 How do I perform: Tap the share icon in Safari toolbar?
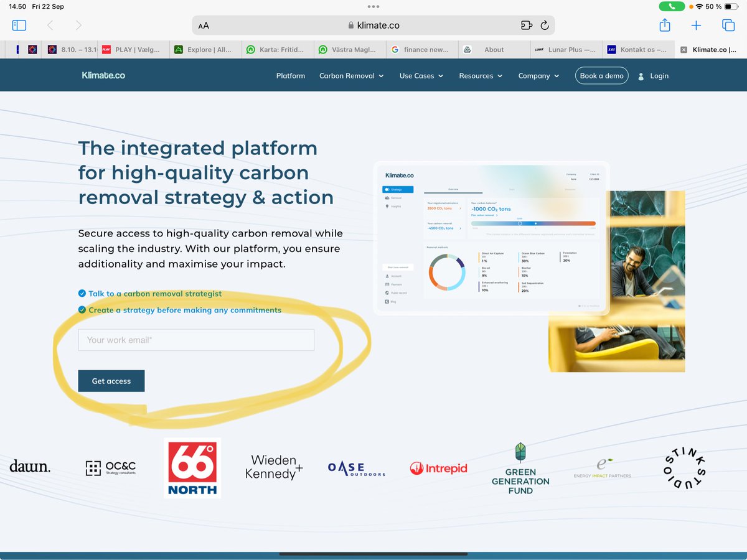point(665,25)
